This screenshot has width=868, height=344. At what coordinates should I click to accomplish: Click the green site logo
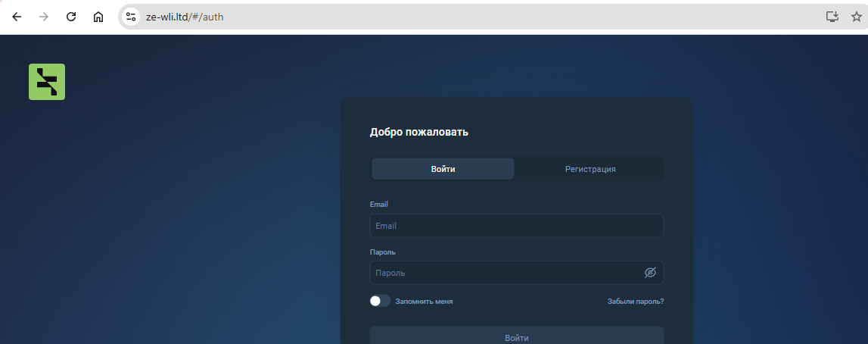click(x=47, y=82)
